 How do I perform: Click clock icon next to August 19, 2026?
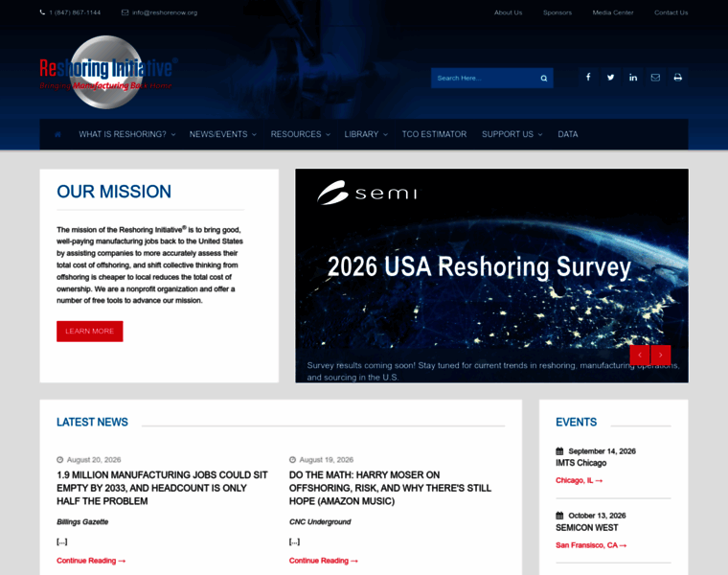pyautogui.click(x=292, y=460)
